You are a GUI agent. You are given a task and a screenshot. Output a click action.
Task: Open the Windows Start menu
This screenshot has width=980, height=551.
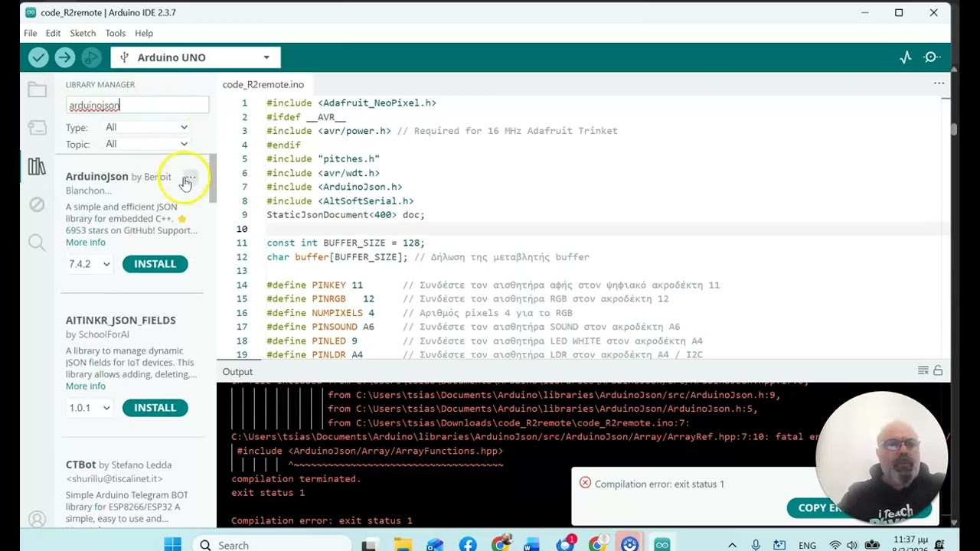[172, 545]
